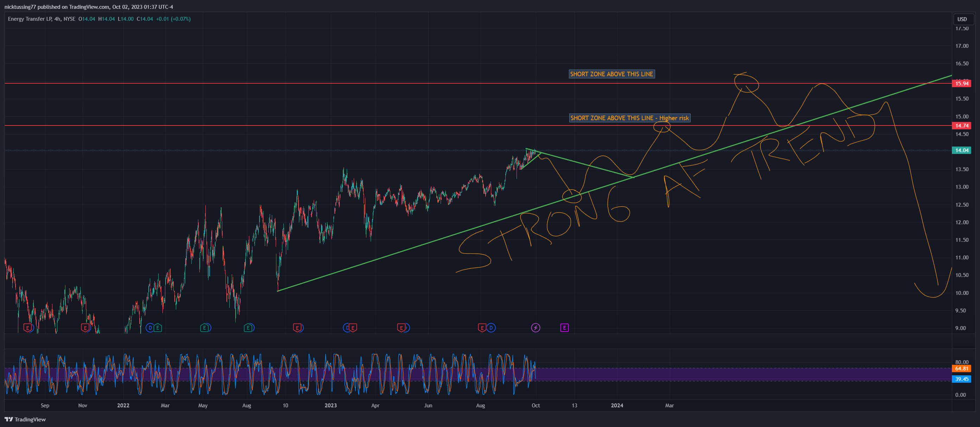Click the blue 39.45 indicator value label

coord(961,379)
